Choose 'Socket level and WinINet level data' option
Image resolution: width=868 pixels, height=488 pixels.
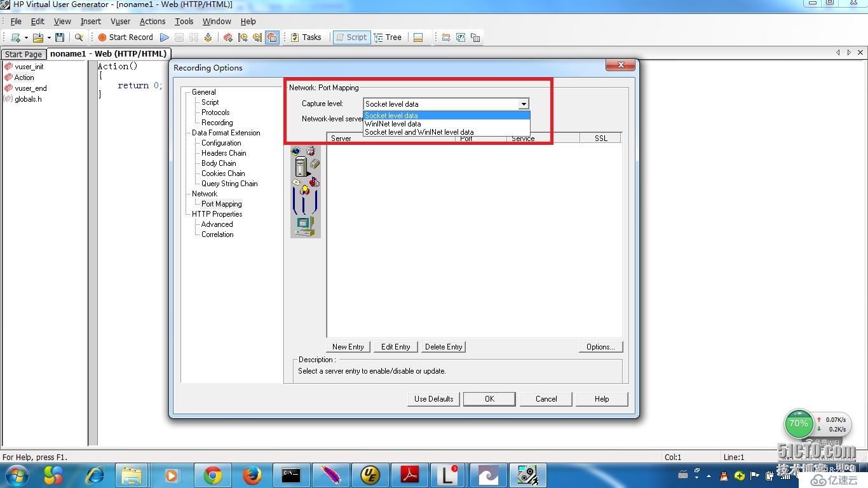(x=446, y=132)
